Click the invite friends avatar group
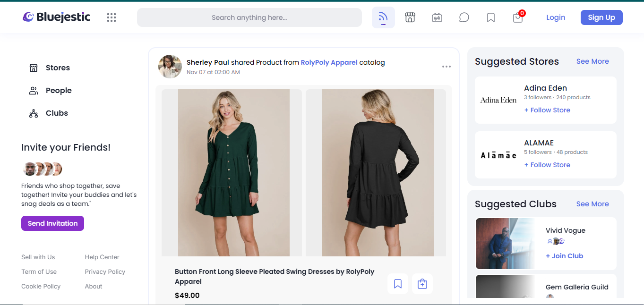Image resolution: width=644 pixels, height=305 pixels. (x=43, y=169)
